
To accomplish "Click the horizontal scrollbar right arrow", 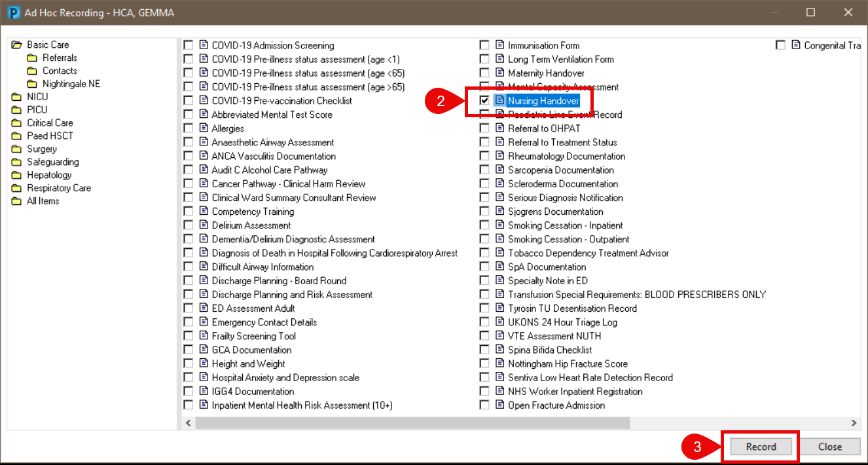I will (854, 423).
